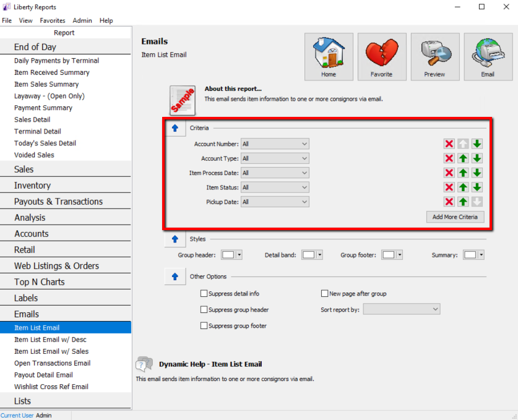Expand the Sales report category
This screenshot has height=420, width=518.
pyautogui.click(x=66, y=169)
